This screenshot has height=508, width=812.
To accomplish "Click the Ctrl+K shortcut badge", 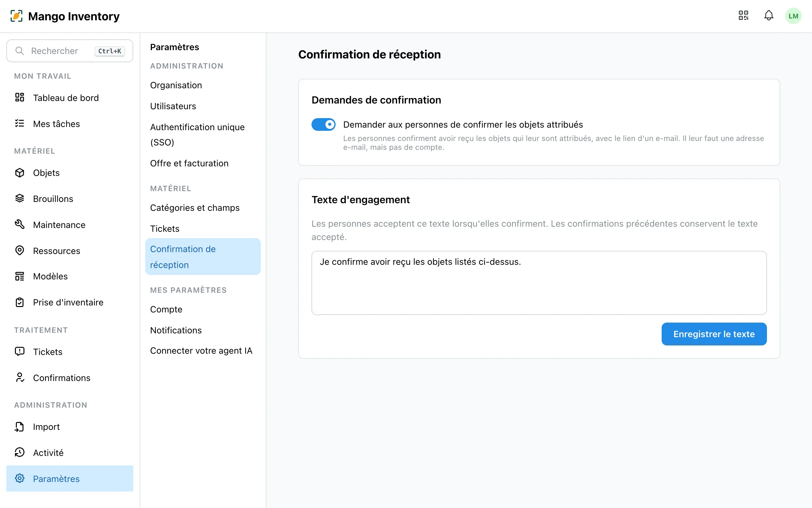I will [x=110, y=51].
